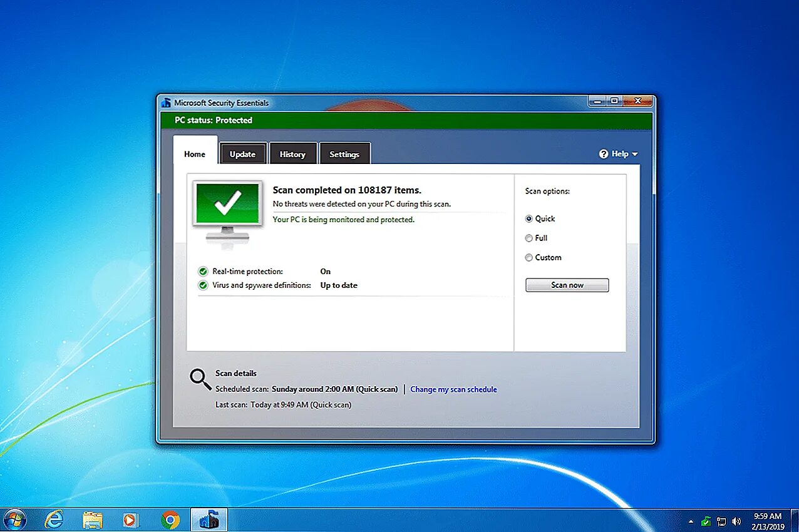Click 'Today at 9:49 AM (Quick scan)' text

[301, 405]
